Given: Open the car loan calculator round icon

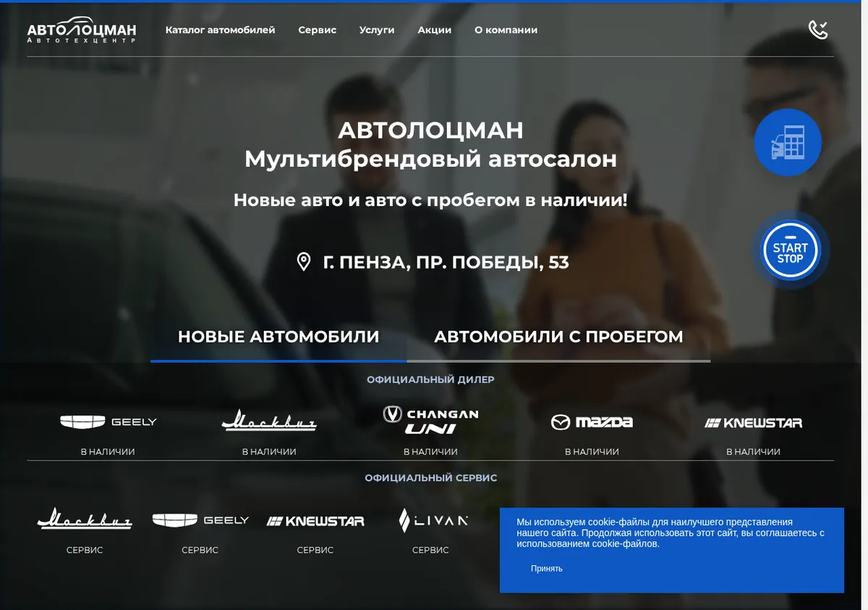Looking at the screenshot, I should (788, 142).
